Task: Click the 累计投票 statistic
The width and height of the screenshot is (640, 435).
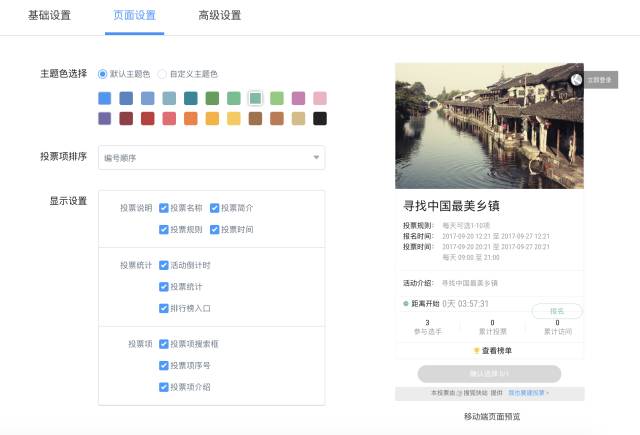Action: click(493, 327)
